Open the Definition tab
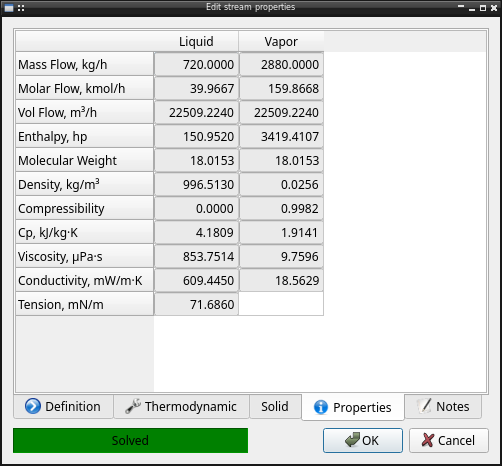 63,406
